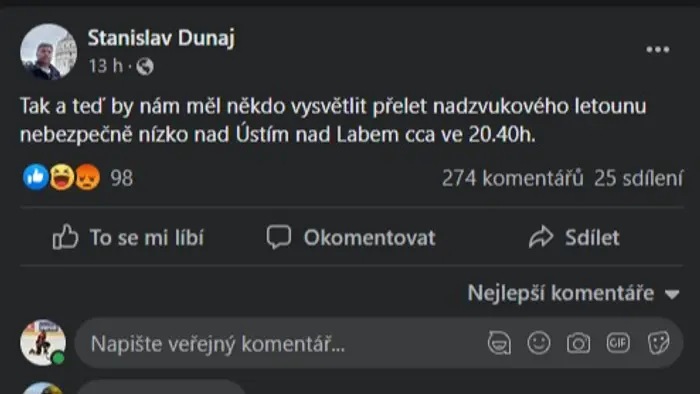Click the Sdílet share button
The image size is (700, 394).
pyautogui.click(x=574, y=237)
